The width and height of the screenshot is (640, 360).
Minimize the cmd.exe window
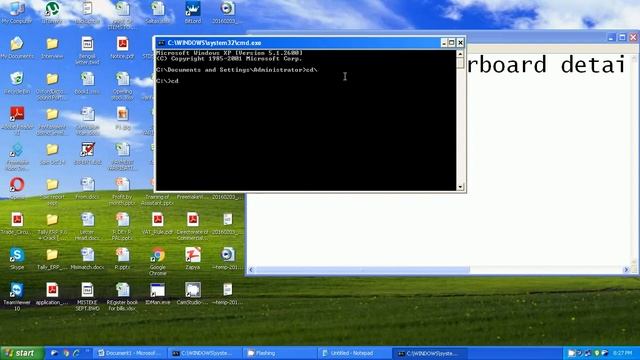click(444, 42)
